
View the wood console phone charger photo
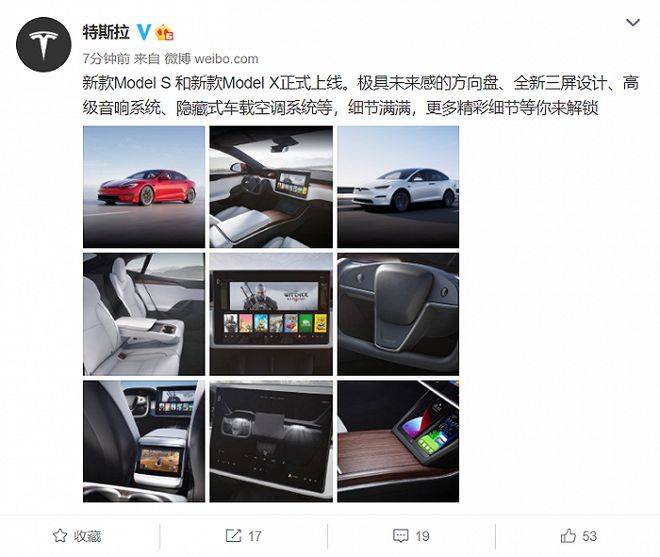(x=398, y=441)
